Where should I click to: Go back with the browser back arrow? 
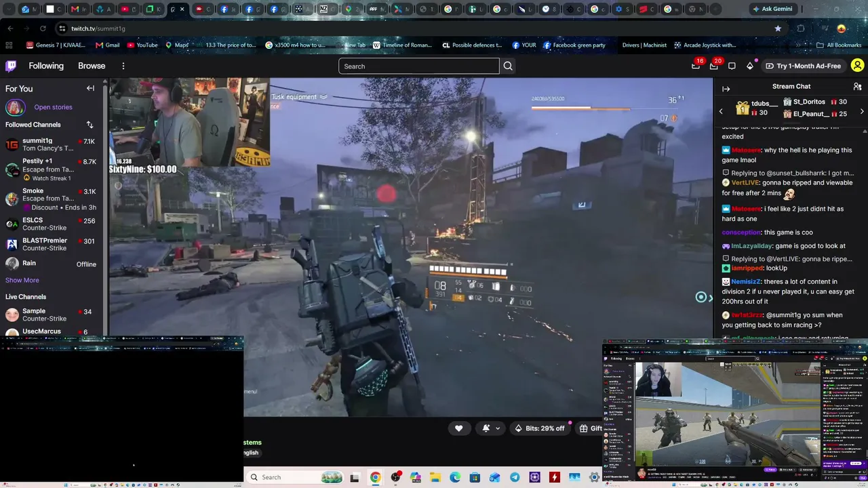[10, 28]
